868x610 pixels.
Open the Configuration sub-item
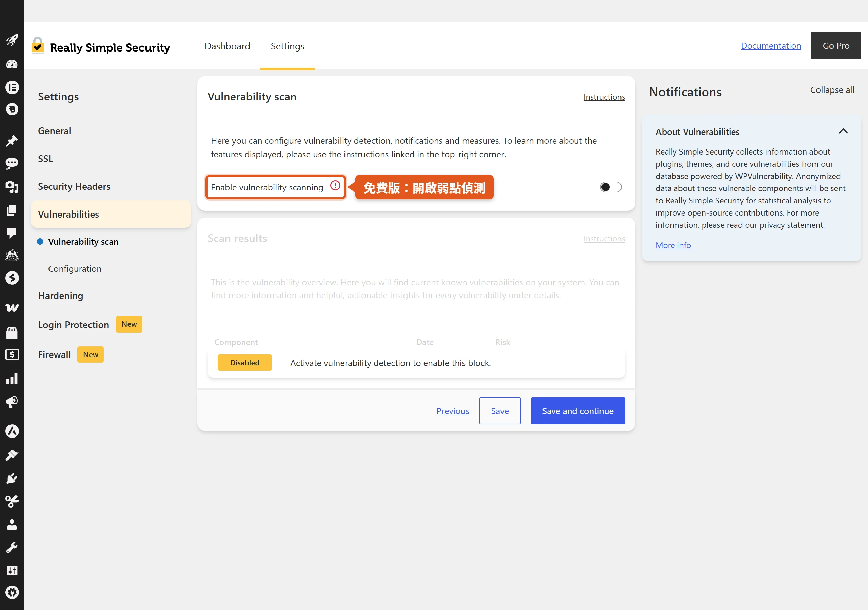point(75,269)
